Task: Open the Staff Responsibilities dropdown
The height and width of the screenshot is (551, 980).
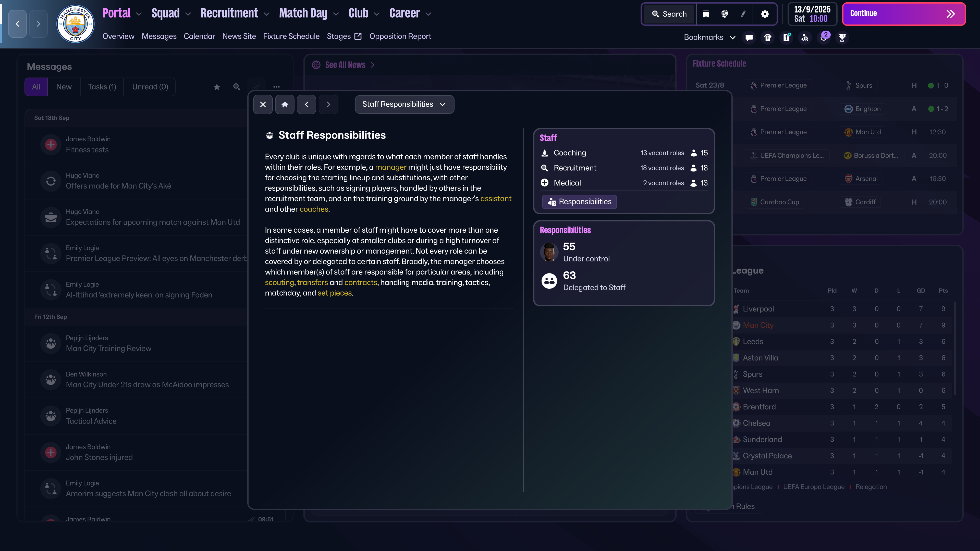Action: (x=404, y=104)
